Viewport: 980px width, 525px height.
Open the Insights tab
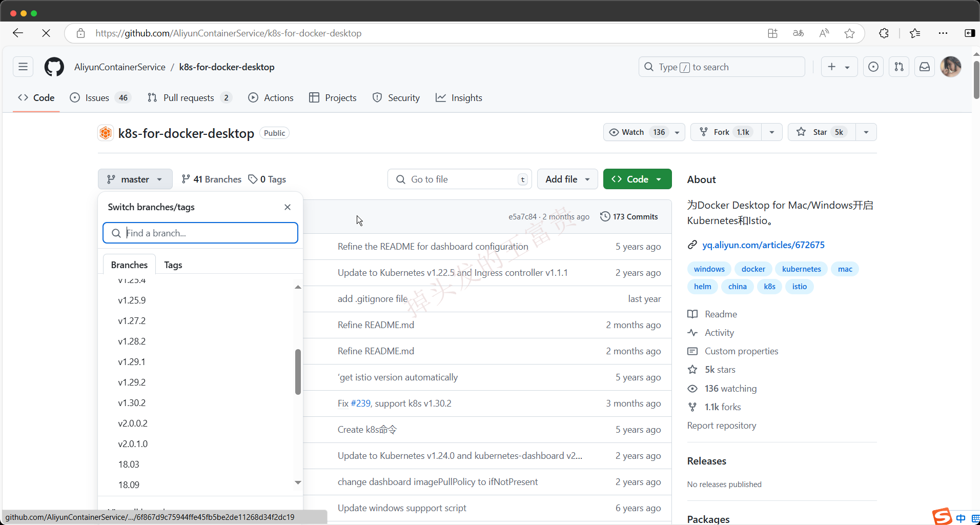pyautogui.click(x=459, y=98)
